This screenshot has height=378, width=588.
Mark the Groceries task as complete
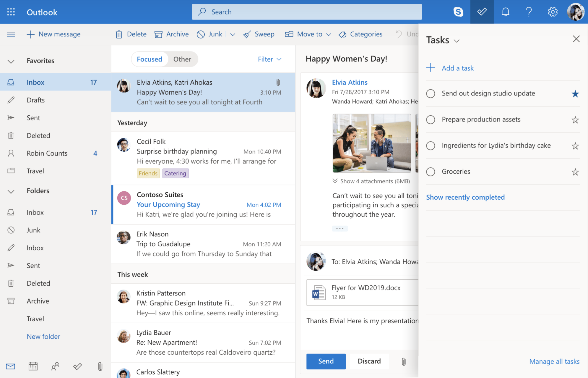[x=431, y=172]
